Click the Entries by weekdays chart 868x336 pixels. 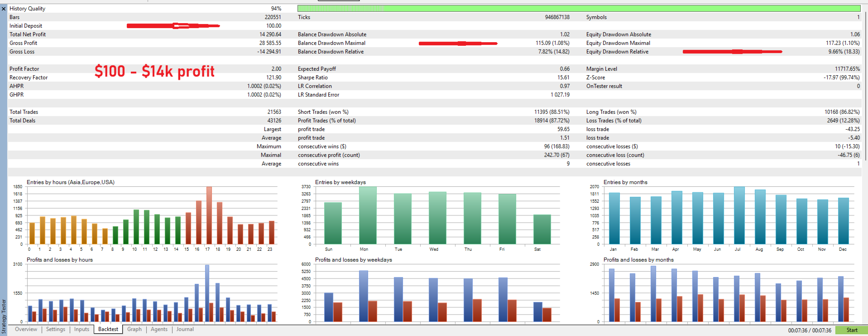pos(432,214)
